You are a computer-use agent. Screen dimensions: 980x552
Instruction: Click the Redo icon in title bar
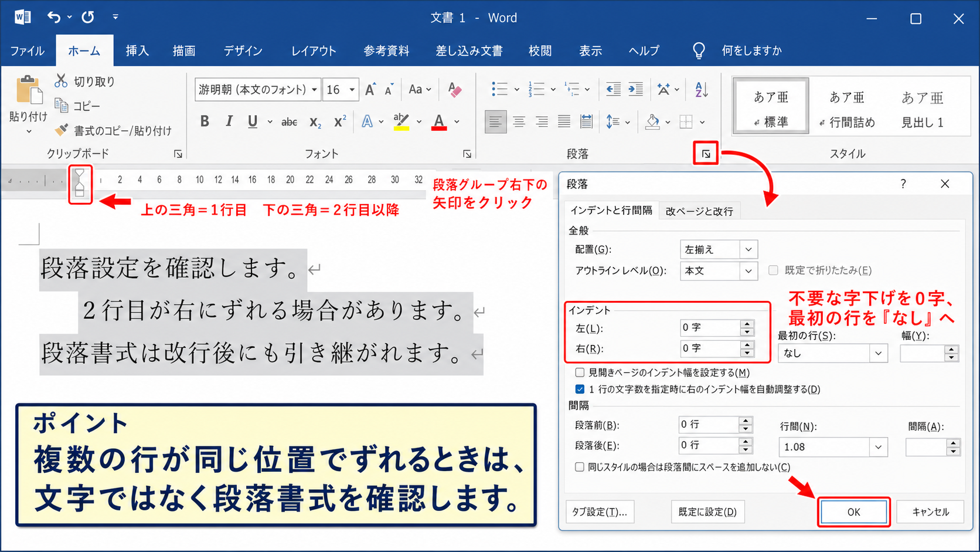[x=88, y=18]
